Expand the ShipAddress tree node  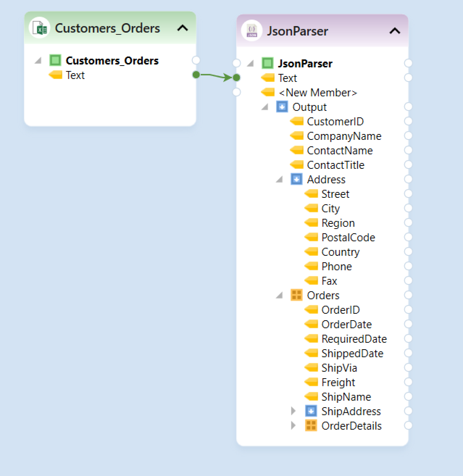click(x=293, y=411)
